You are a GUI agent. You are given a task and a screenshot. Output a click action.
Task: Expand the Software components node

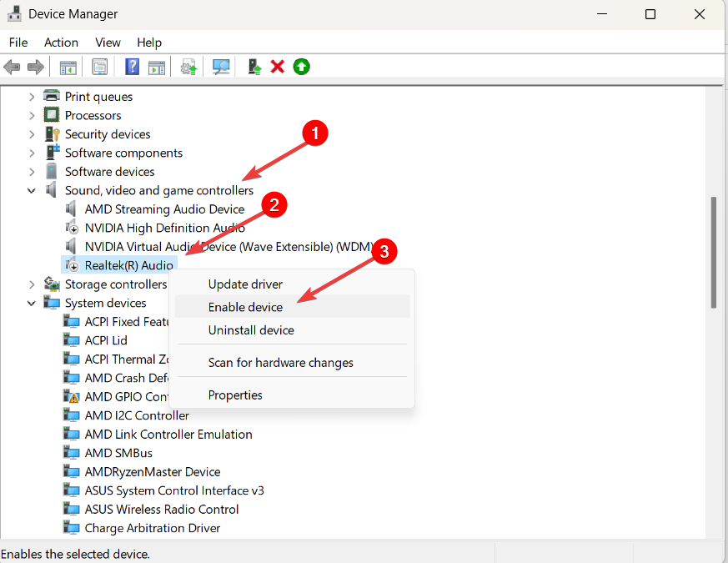click(x=32, y=153)
